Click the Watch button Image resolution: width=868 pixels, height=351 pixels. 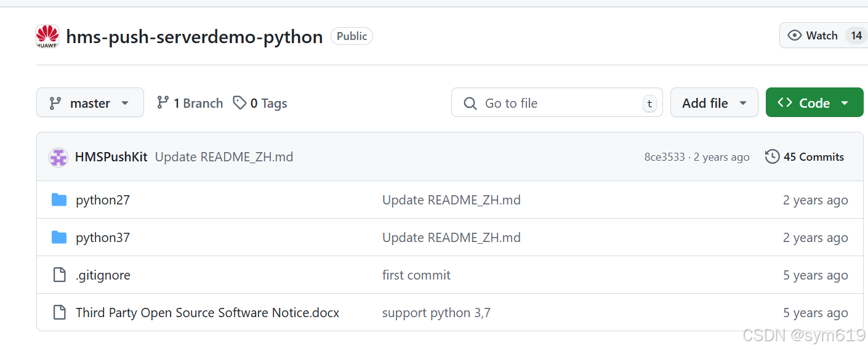(824, 36)
